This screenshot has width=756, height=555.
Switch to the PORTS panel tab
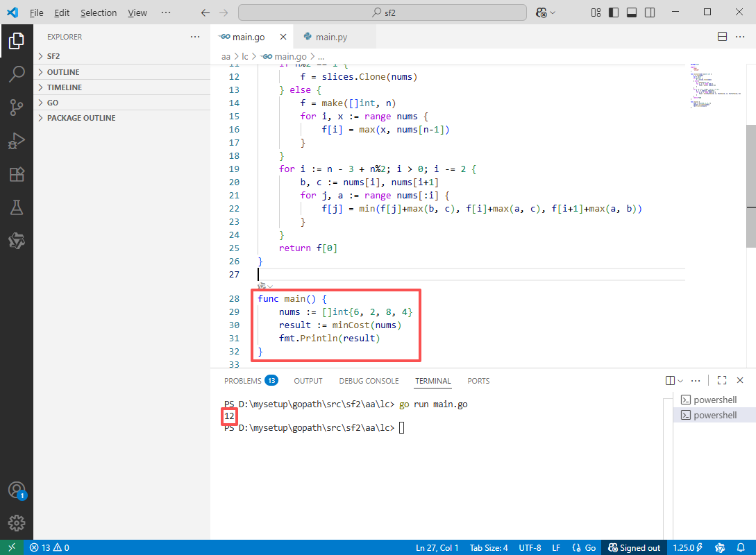tap(478, 381)
